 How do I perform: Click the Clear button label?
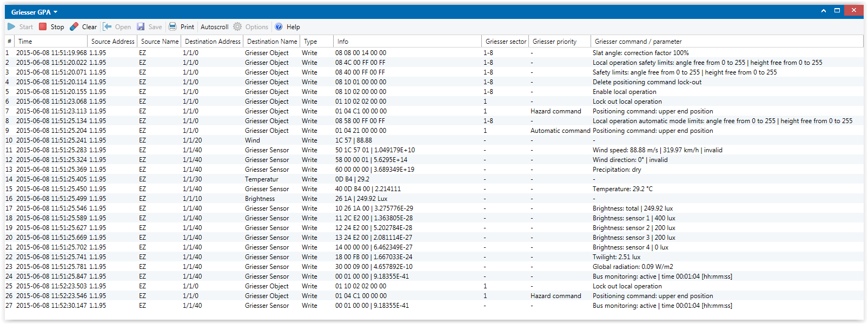pyautogui.click(x=89, y=27)
